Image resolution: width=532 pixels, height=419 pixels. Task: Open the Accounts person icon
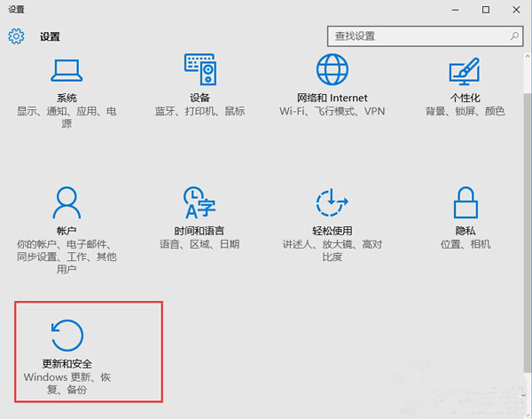(x=66, y=202)
